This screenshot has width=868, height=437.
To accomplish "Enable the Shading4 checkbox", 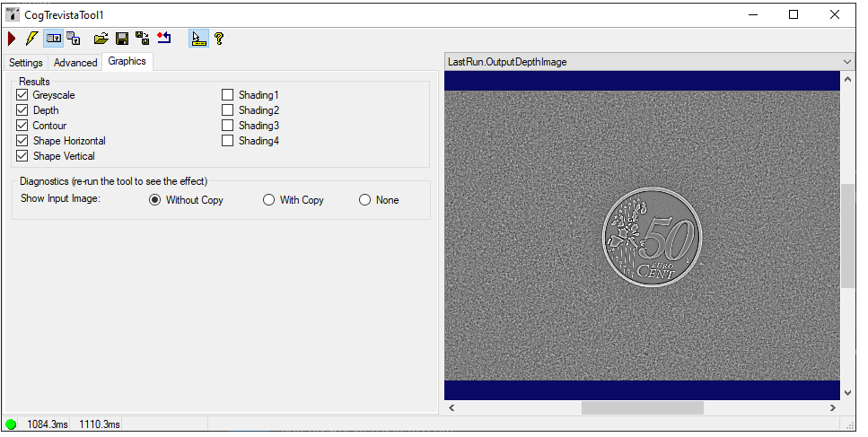I will click(x=227, y=141).
